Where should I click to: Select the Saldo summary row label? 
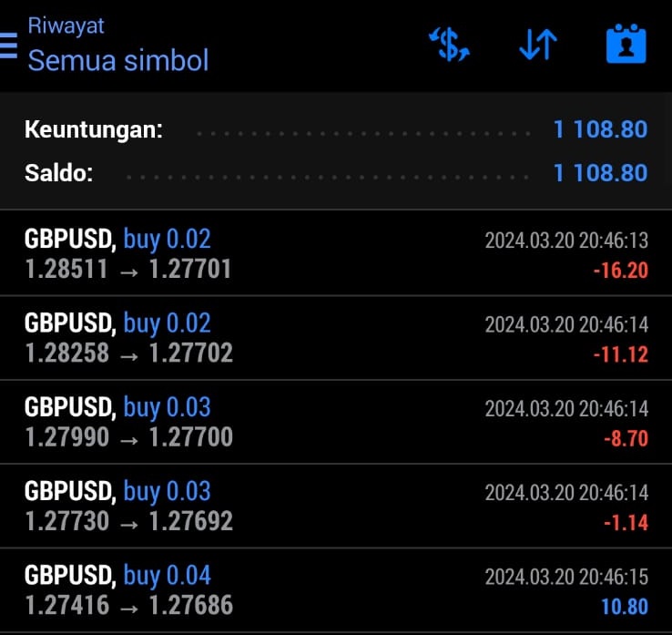click(x=58, y=172)
